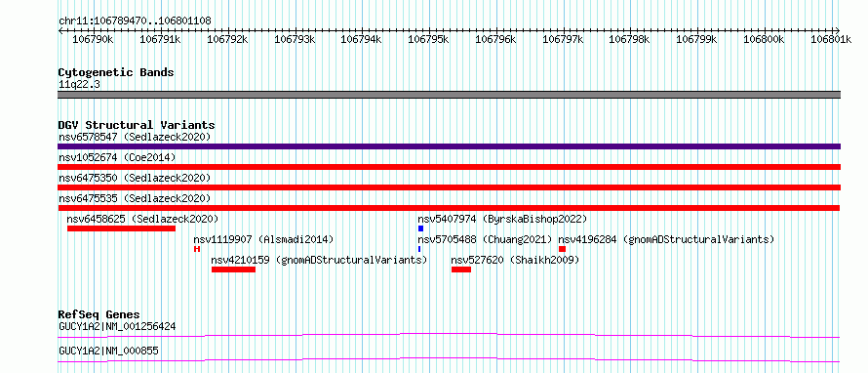Image resolution: width=868 pixels, height=373 pixels.
Task: Click the chr11:106789470..106801108 coordinates text
Action: coord(135,21)
